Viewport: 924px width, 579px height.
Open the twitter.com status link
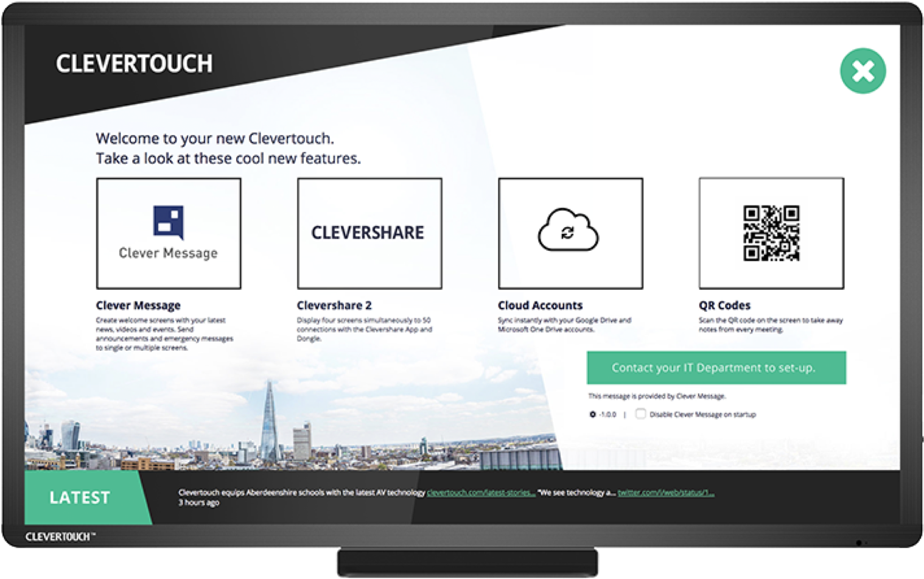tap(666, 493)
